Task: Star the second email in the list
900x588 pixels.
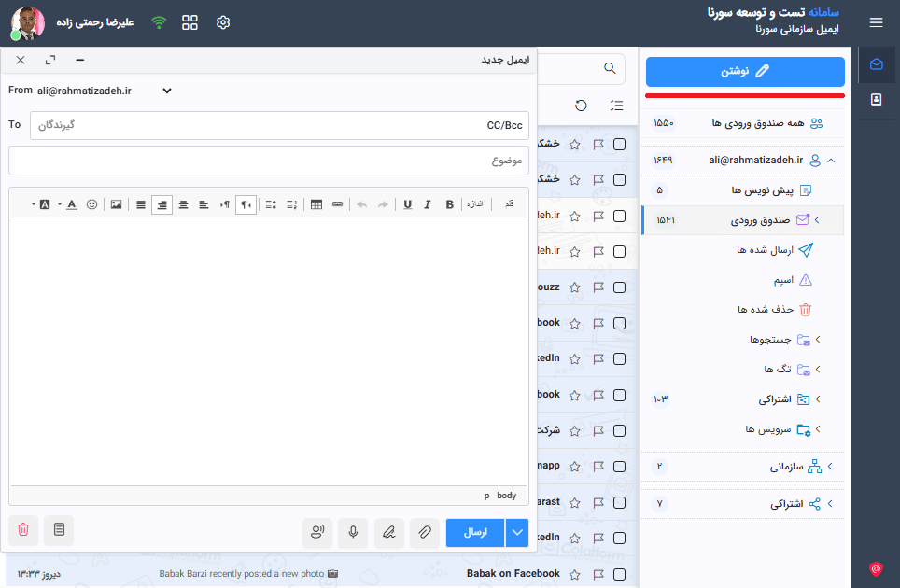Action: [575, 179]
